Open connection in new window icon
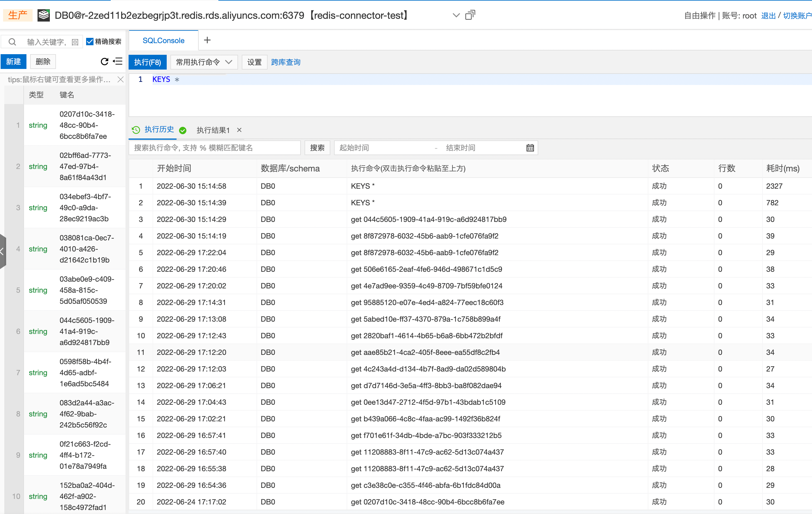812x514 pixels. click(470, 15)
